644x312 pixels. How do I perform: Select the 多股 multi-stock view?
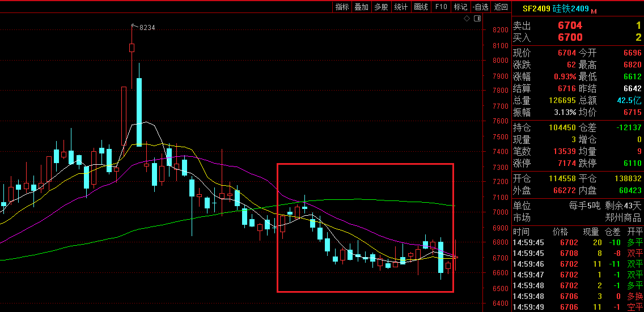(381, 7)
